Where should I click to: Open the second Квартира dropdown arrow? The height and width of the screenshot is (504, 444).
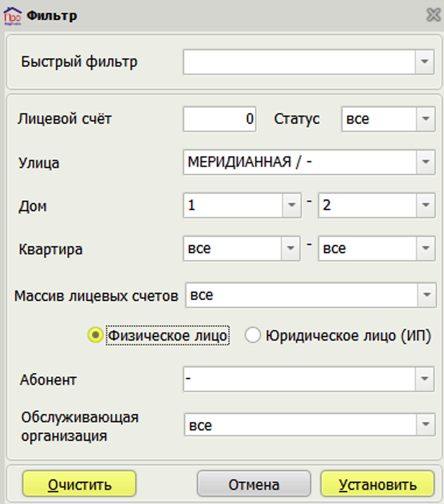coord(425,248)
